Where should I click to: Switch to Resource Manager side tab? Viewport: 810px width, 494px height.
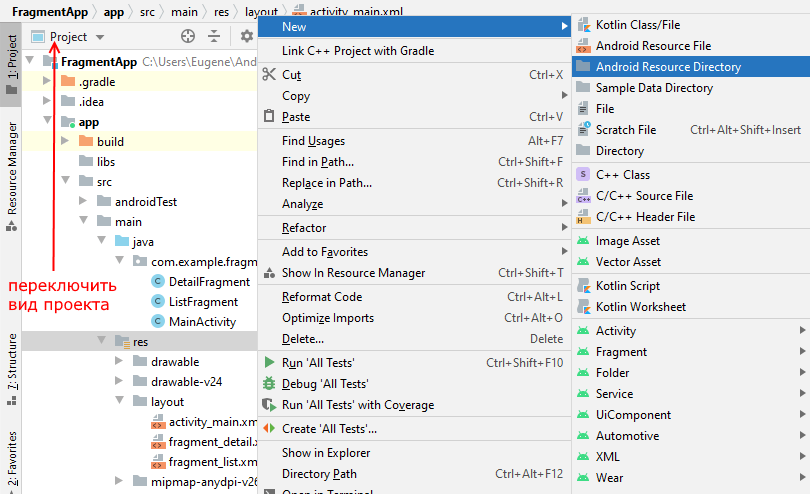[11, 168]
